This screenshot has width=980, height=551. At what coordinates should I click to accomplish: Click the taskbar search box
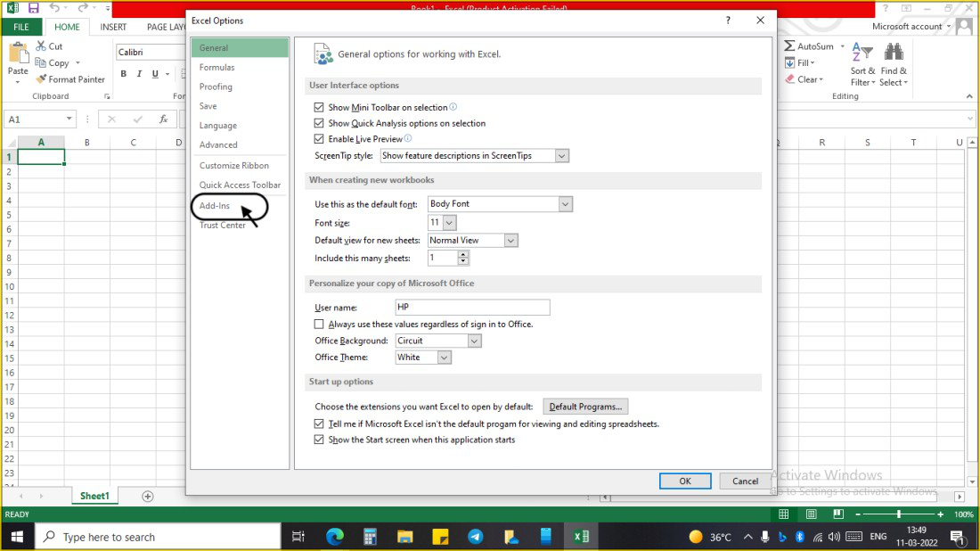click(x=159, y=537)
